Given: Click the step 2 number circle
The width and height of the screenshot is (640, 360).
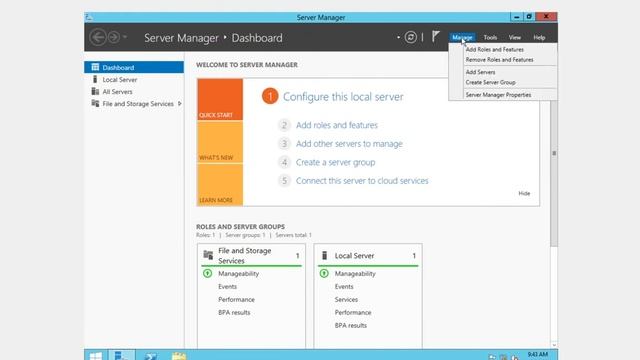Looking at the screenshot, I should (x=284, y=125).
